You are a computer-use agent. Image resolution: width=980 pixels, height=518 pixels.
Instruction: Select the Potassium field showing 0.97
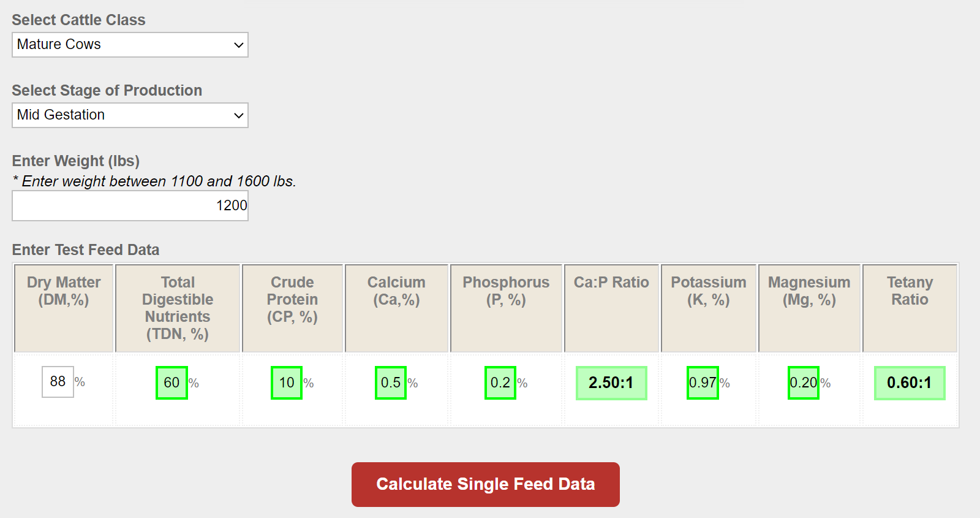click(x=703, y=383)
